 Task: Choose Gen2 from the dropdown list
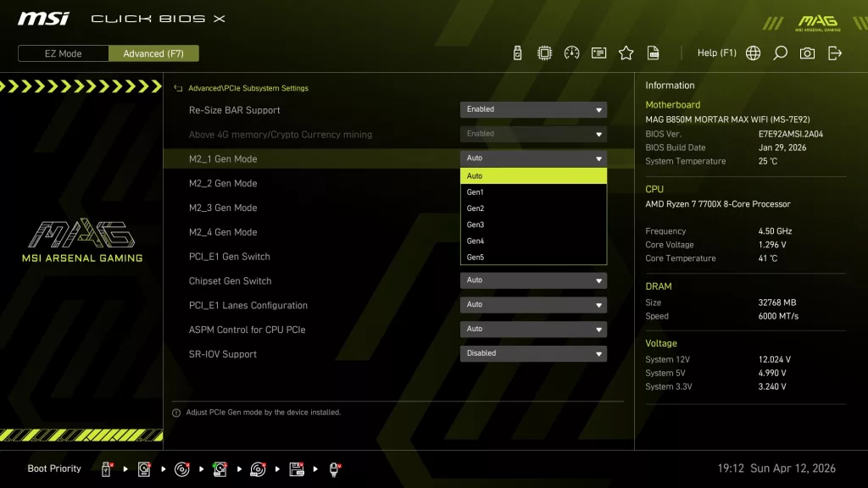[533, 208]
